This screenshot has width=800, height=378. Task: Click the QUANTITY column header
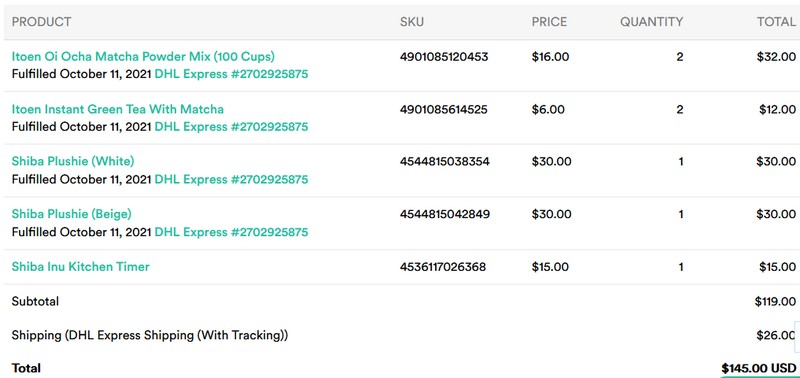click(652, 22)
